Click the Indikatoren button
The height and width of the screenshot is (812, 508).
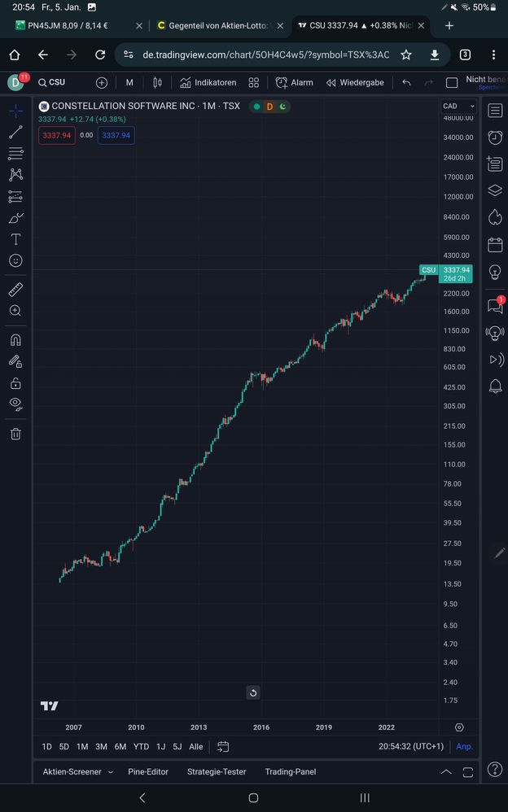tap(208, 82)
